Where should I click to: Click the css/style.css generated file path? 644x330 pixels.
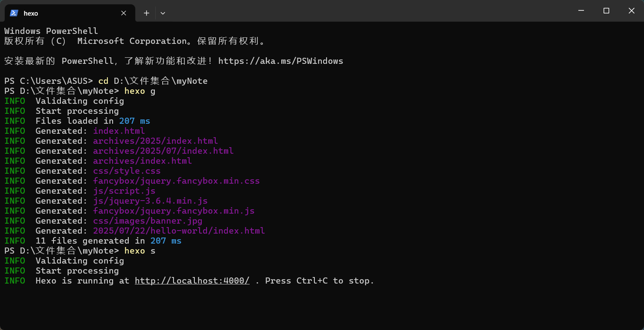(127, 171)
